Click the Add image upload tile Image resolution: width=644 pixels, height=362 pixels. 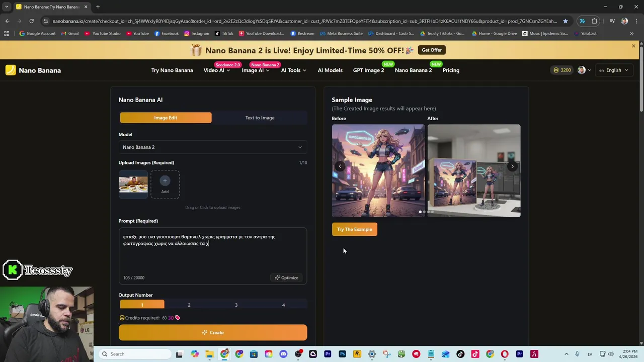[165, 185]
